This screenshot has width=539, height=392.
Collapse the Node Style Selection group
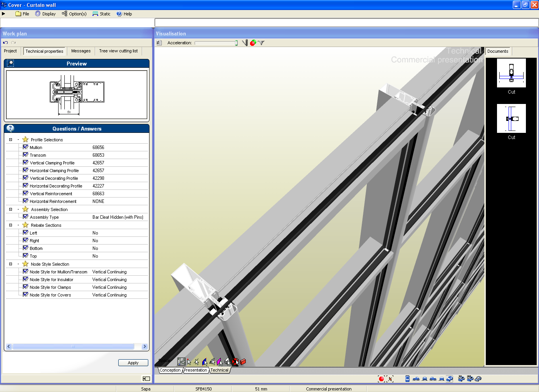click(x=10, y=264)
